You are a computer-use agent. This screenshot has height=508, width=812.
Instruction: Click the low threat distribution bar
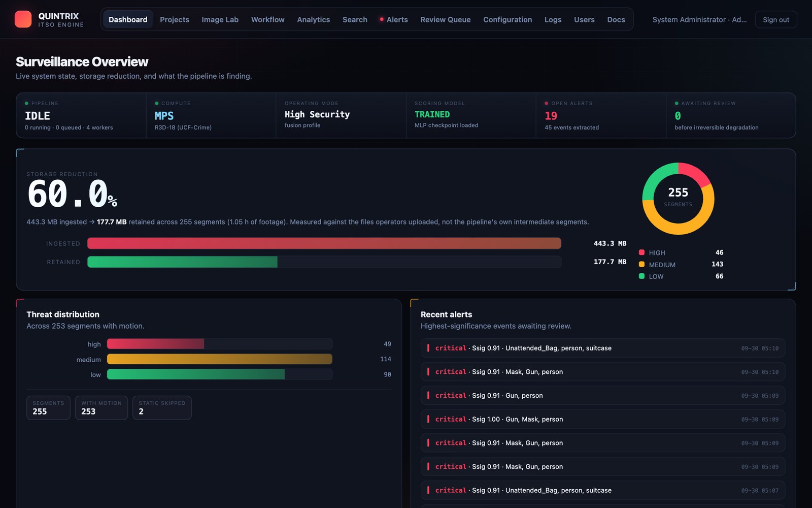[196, 374]
